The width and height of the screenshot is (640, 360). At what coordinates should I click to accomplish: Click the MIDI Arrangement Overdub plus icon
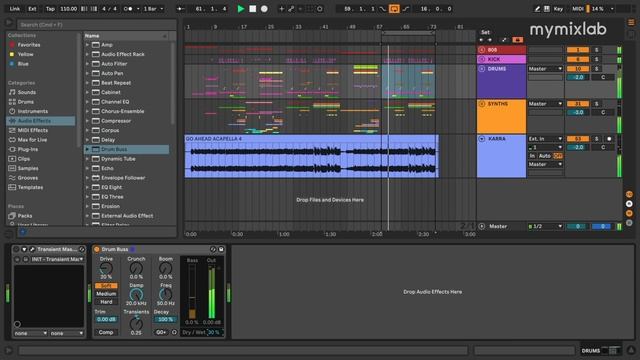(x=281, y=9)
